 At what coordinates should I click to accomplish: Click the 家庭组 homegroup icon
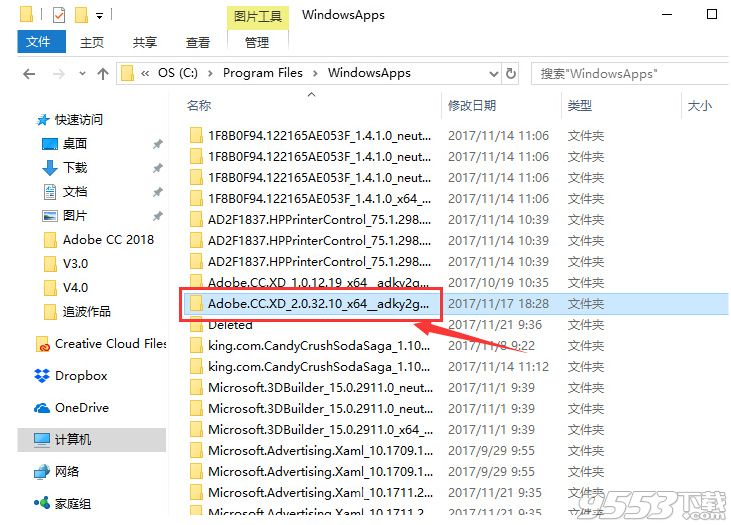click(x=42, y=503)
